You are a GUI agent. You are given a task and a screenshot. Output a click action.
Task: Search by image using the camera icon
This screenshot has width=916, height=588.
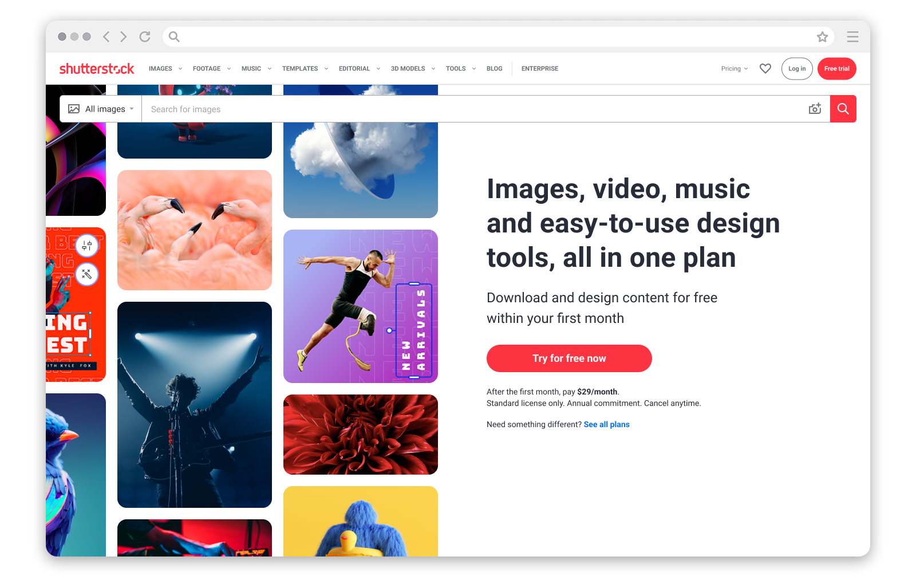click(815, 109)
